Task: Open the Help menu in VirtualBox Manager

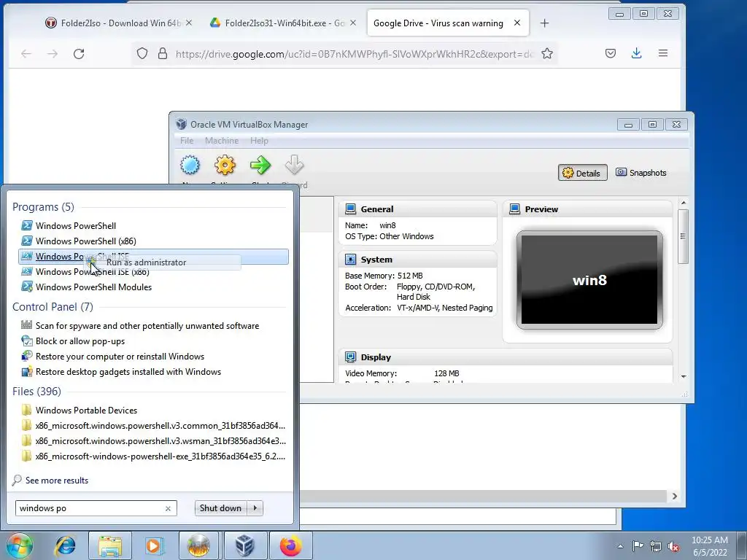Action: pyautogui.click(x=259, y=141)
